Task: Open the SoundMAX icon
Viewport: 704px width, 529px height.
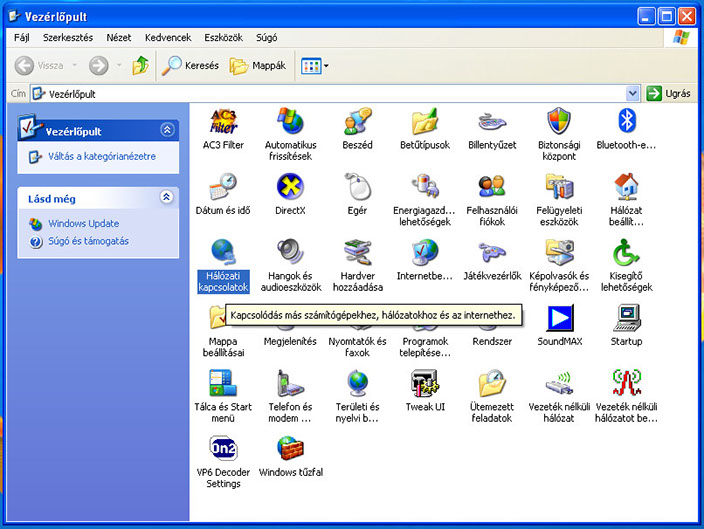Action: (x=559, y=318)
